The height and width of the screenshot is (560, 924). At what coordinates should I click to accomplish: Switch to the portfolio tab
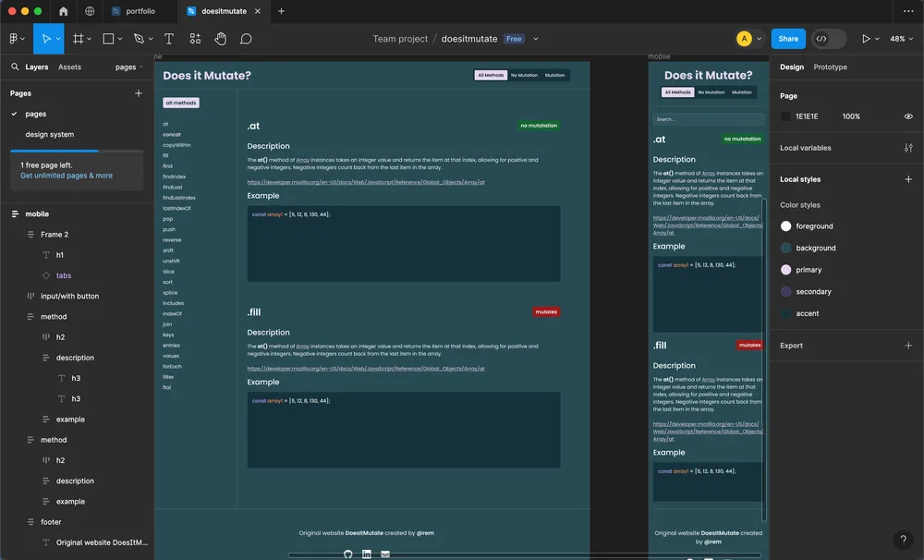click(140, 11)
